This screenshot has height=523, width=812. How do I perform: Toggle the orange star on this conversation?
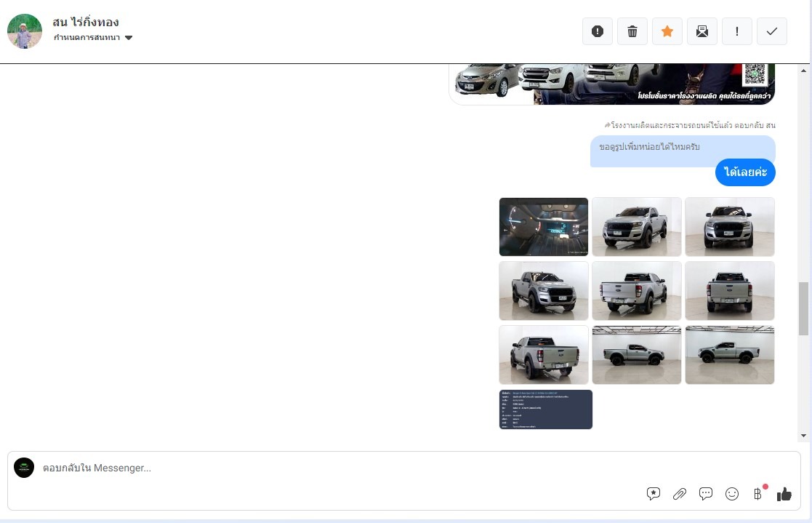[x=667, y=31]
